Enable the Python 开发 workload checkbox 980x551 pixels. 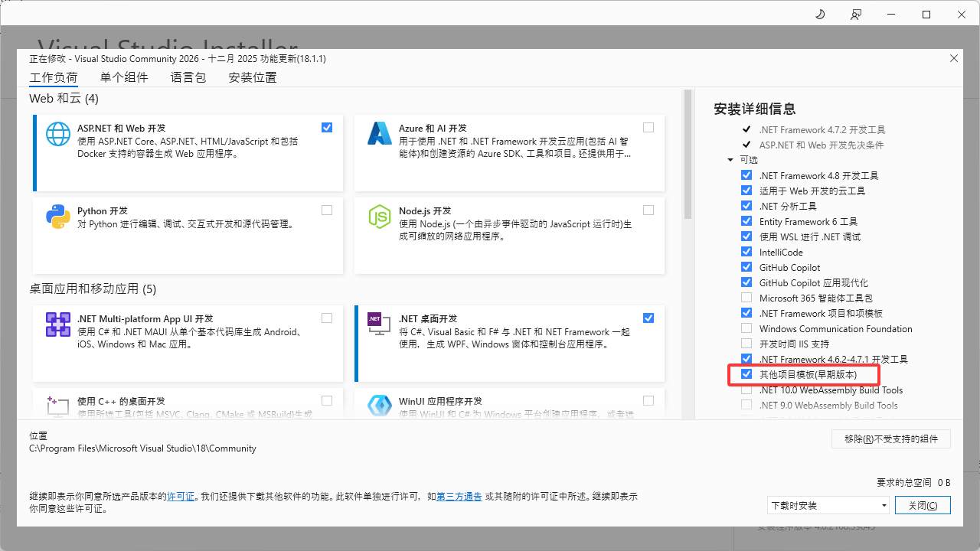[327, 210]
